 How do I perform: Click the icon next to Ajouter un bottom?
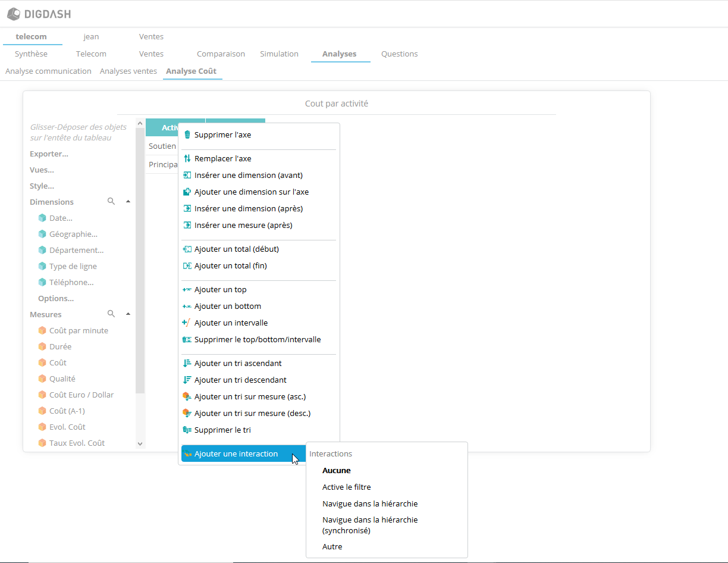click(187, 306)
